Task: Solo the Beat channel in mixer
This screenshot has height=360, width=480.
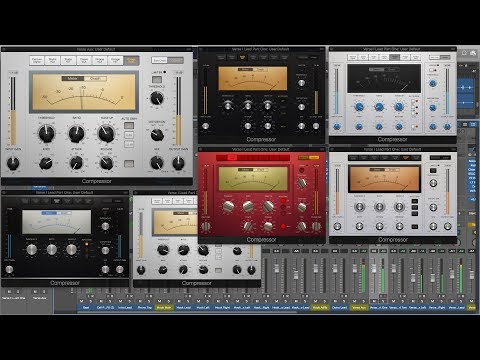Action: click(x=91, y=301)
